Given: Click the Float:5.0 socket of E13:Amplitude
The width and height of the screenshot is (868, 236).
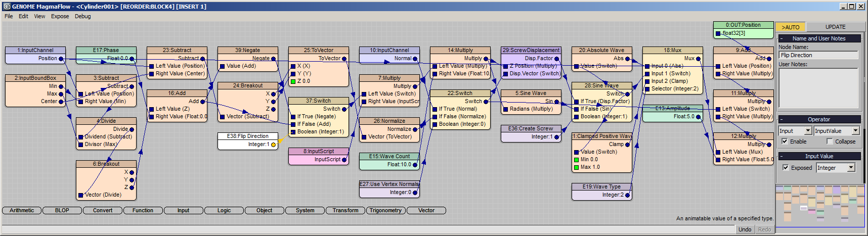Looking at the screenshot, I should (699, 117).
